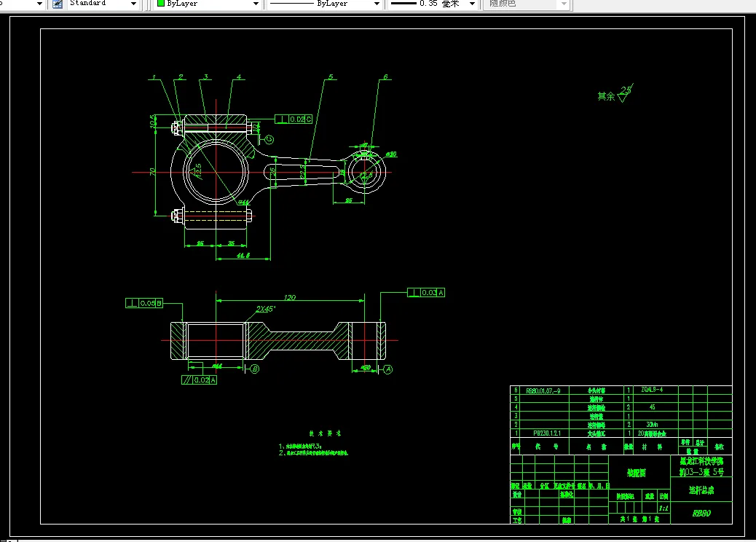Select the 2X45° chamfer annotation
Image resolution: width=756 pixels, height=542 pixels.
(266, 309)
